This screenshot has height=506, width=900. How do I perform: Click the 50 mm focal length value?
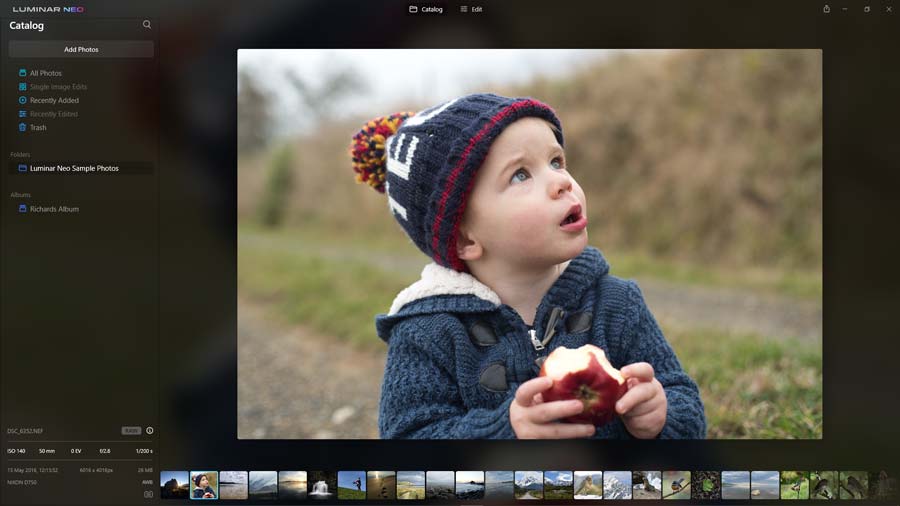point(46,451)
